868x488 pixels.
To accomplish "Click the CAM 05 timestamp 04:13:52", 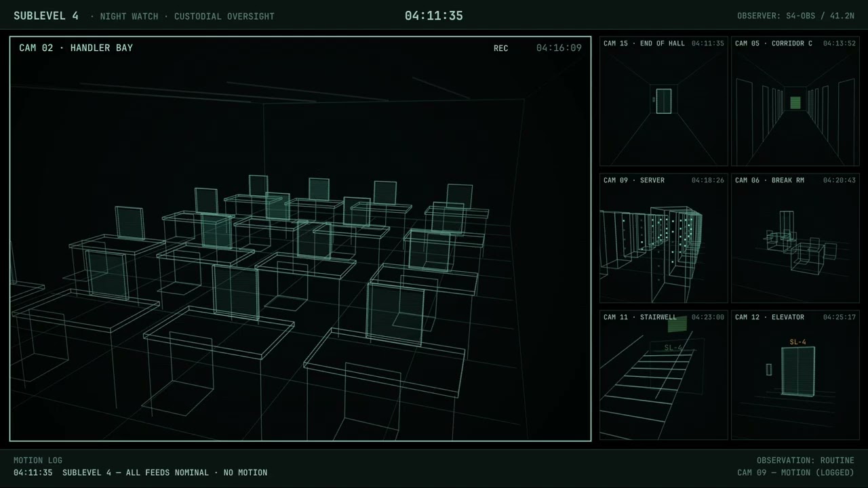I will [x=840, y=43].
